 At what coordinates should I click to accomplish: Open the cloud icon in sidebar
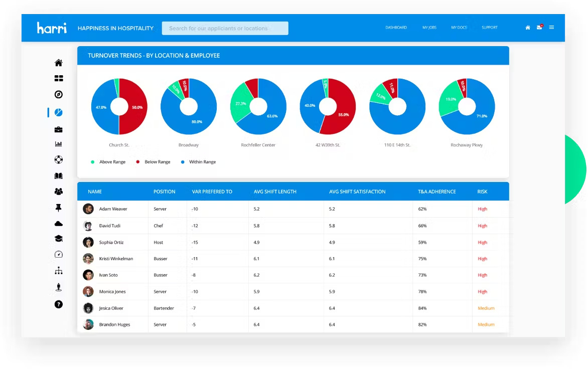coord(59,224)
